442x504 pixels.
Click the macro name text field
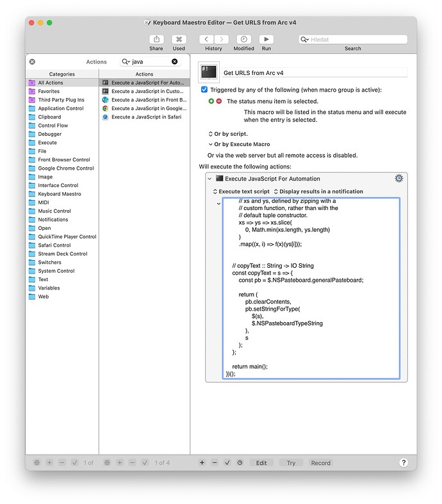pos(314,73)
